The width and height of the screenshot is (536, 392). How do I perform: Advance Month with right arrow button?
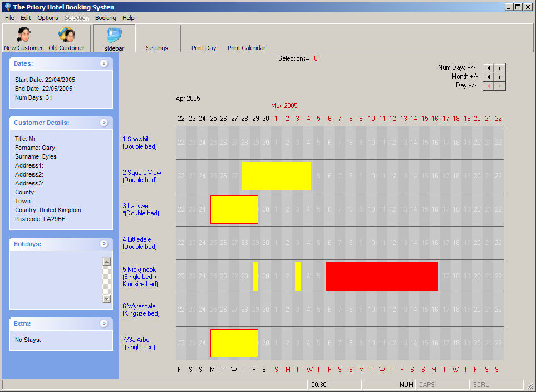500,77
